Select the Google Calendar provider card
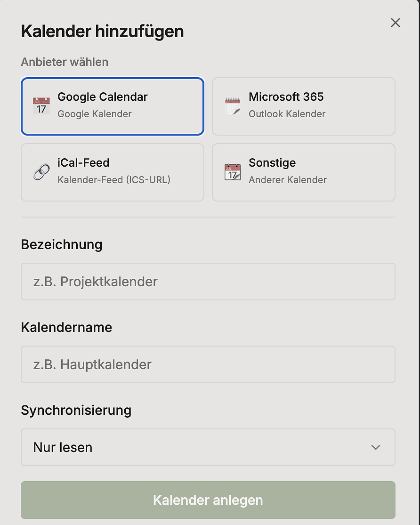Screen dimensions: 420x525 coord(113,106)
